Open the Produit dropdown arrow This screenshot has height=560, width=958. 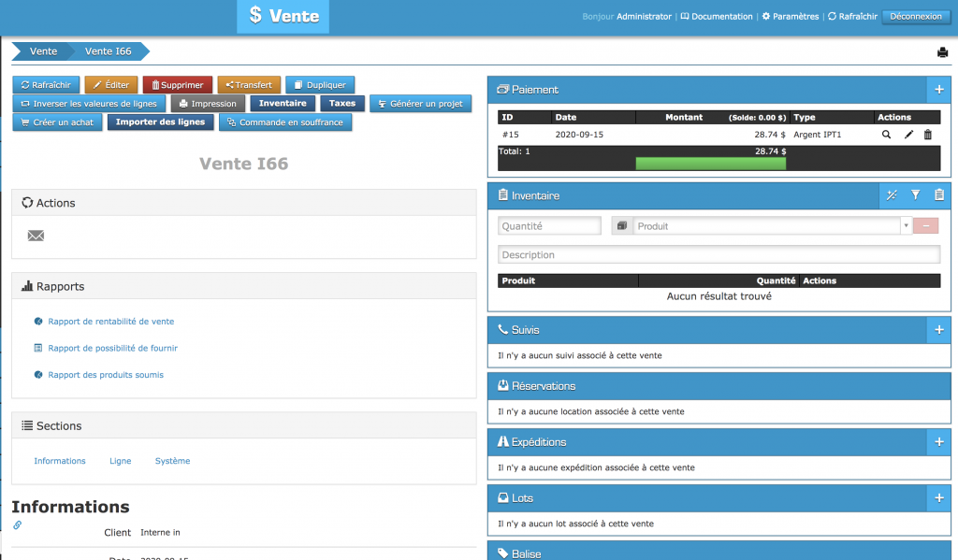click(x=906, y=226)
